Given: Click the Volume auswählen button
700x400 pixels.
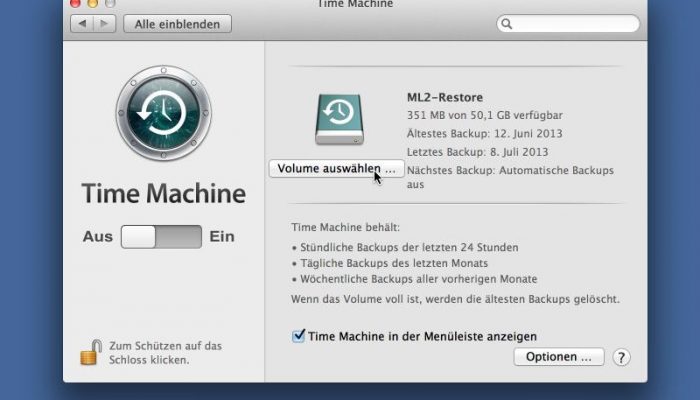Looking at the screenshot, I should pos(337,169).
